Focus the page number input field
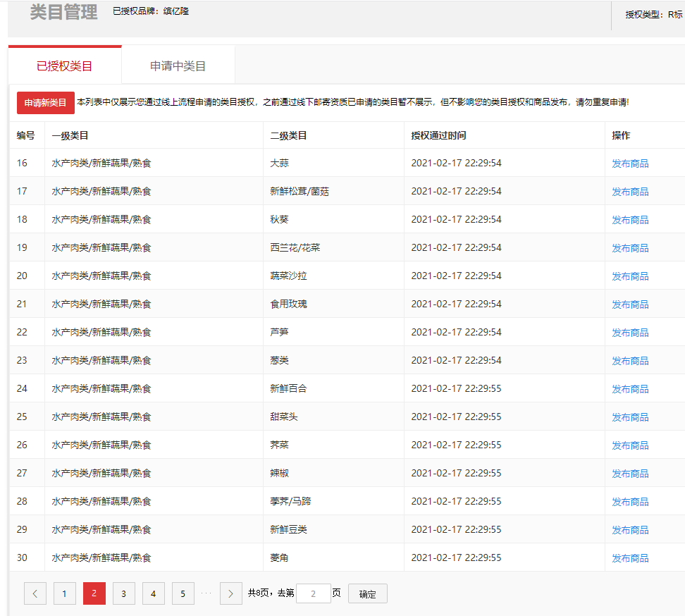The height and width of the screenshot is (616, 685). (314, 593)
